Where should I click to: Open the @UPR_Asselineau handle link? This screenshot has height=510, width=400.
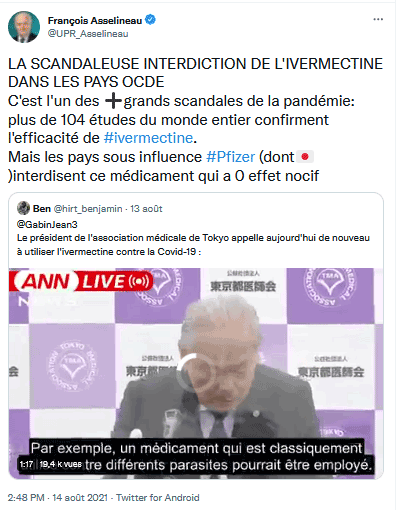88,34
